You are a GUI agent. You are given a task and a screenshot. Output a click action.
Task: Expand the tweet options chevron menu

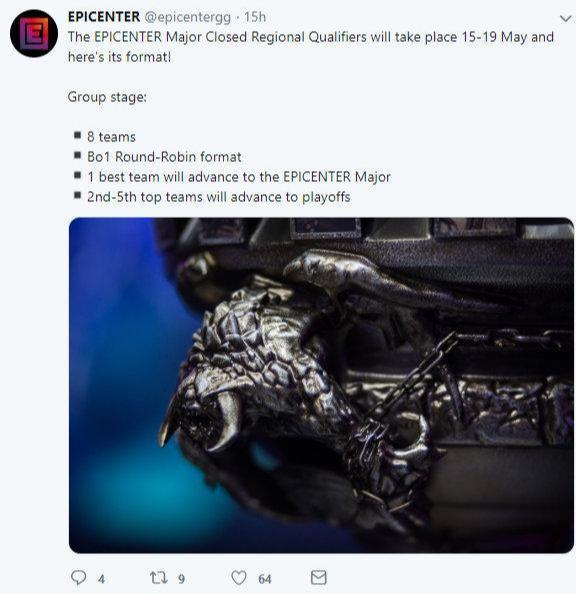click(x=565, y=18)
